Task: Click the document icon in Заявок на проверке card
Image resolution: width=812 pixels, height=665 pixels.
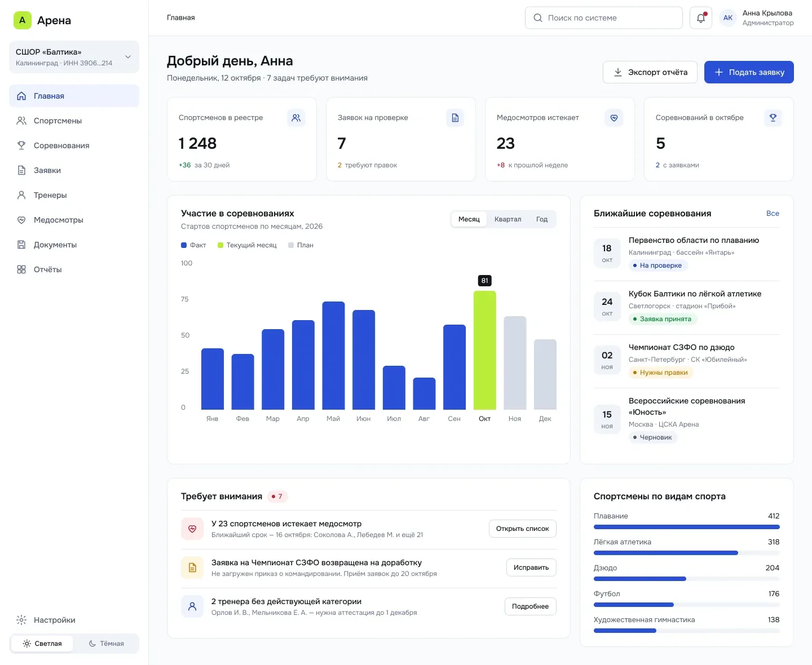Action: coord(455,118)
